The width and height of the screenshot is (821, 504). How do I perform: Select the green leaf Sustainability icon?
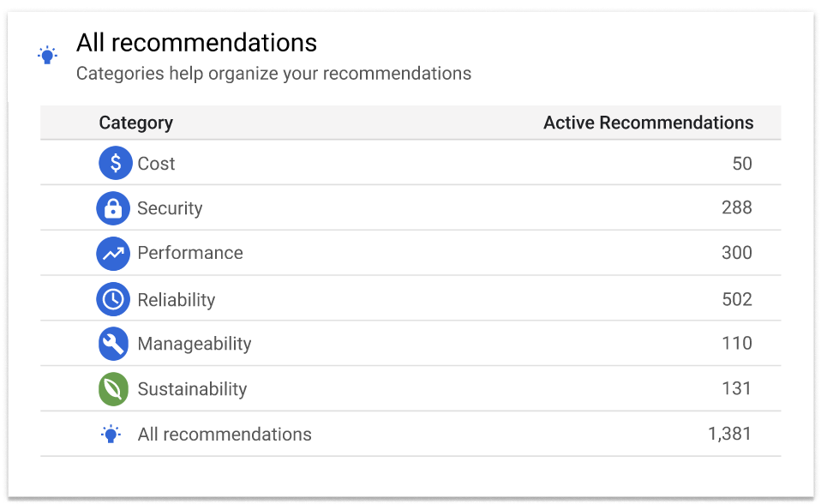coord(113,388)
